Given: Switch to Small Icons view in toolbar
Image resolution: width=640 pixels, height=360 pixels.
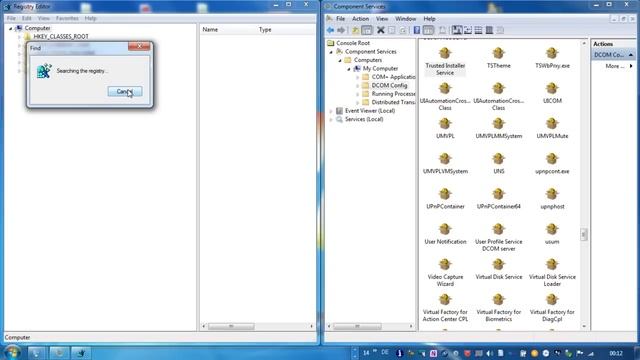Looking at the screenshot, I should tap(468, 30).
